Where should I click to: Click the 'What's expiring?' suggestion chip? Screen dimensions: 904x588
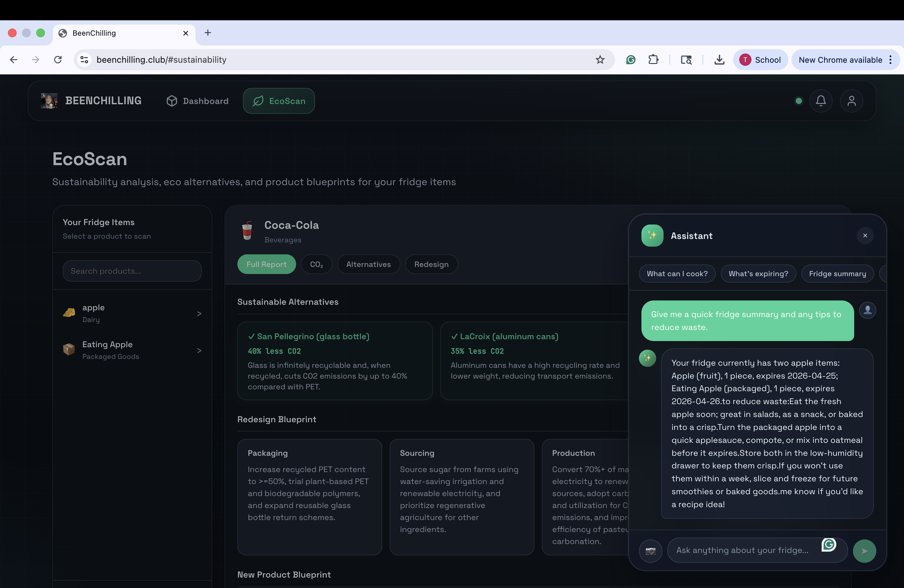pos(758,273)
